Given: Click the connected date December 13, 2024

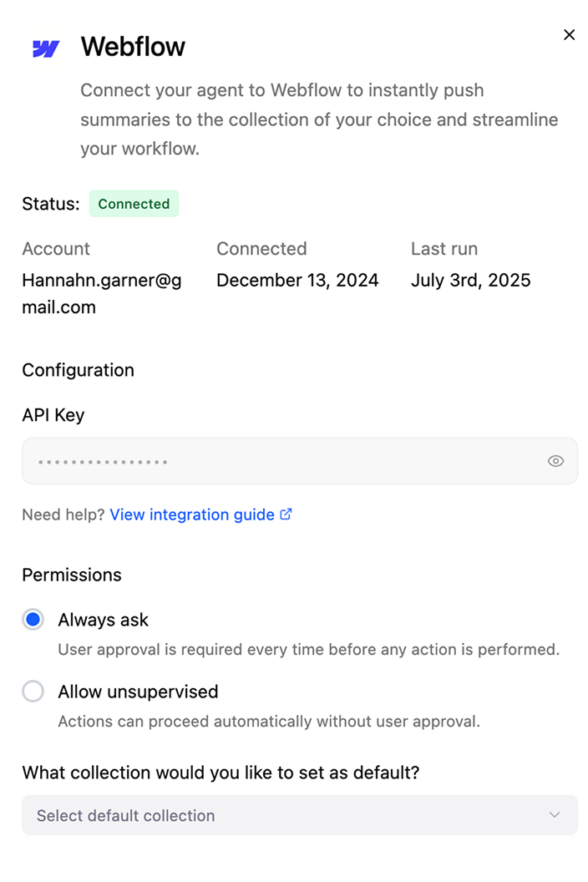Looking at the screenshot, I should [297, 280].
